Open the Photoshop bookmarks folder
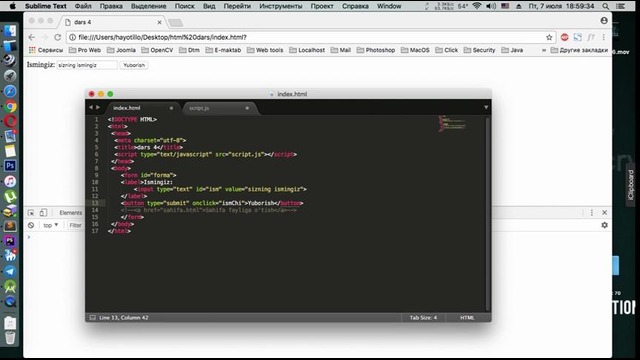 point(376,50)
